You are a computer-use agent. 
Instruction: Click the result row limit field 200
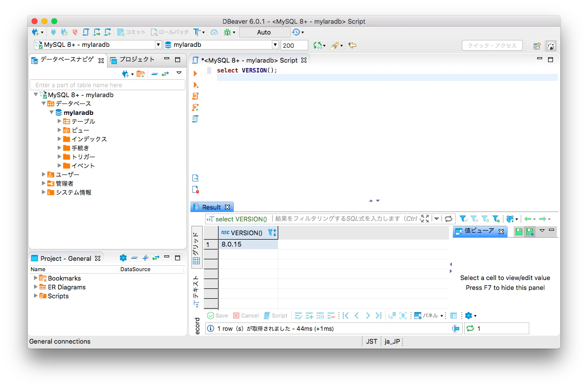[294, 45]
